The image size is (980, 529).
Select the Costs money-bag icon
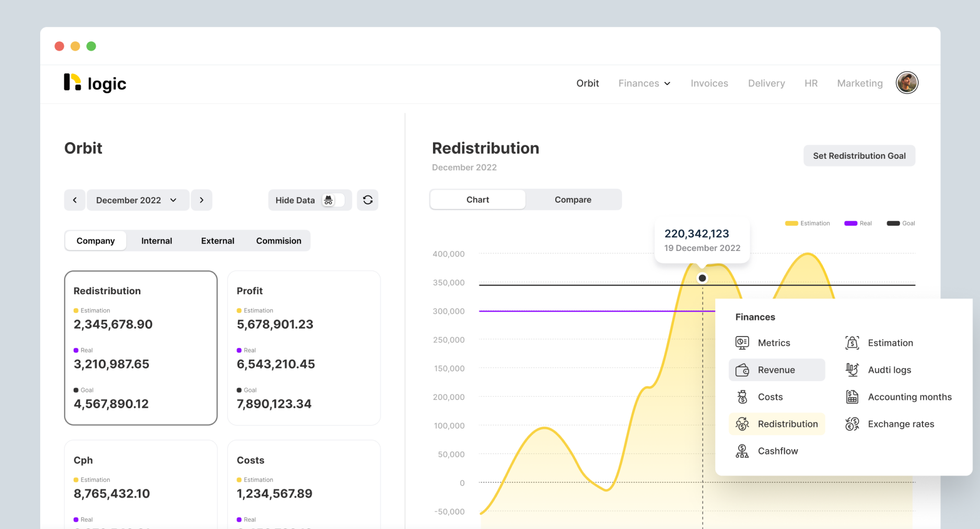coord(742,397)
